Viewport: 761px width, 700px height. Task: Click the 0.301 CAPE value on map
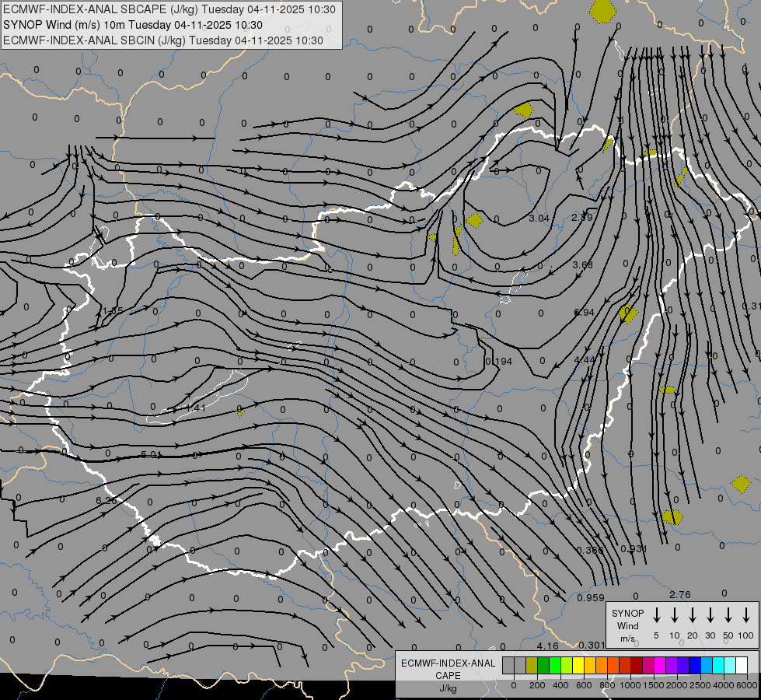[x=592, y=646]
